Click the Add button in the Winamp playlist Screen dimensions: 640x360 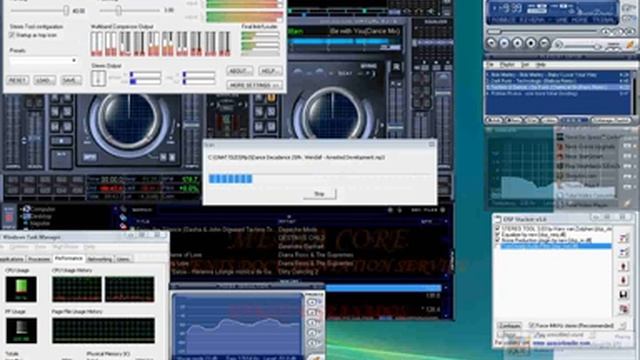point(494,120)
